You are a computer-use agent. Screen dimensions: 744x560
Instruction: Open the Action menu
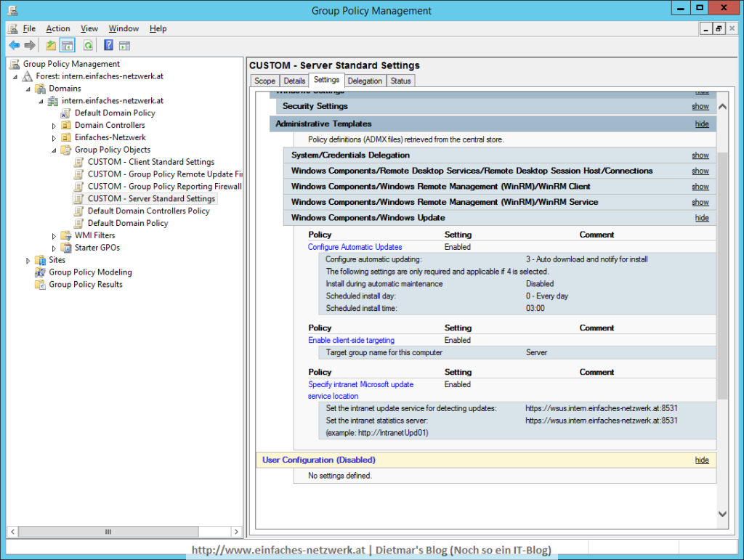pyautogui.click(x=58, y=28)
